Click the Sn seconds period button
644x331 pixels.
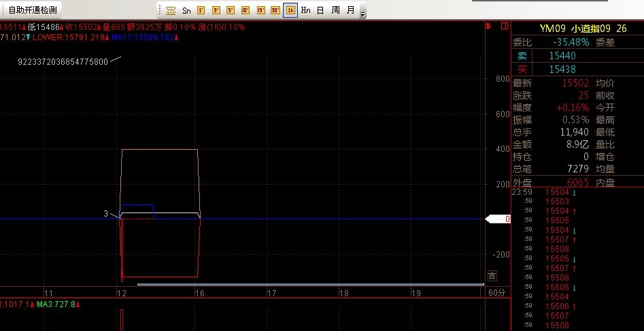coord(186,10)
